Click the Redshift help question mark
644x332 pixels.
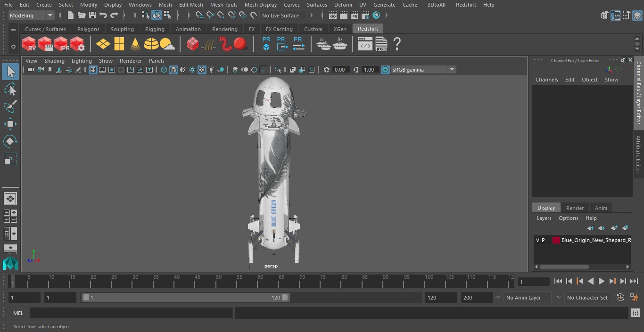pyautogui.click(x=397, y=44)
